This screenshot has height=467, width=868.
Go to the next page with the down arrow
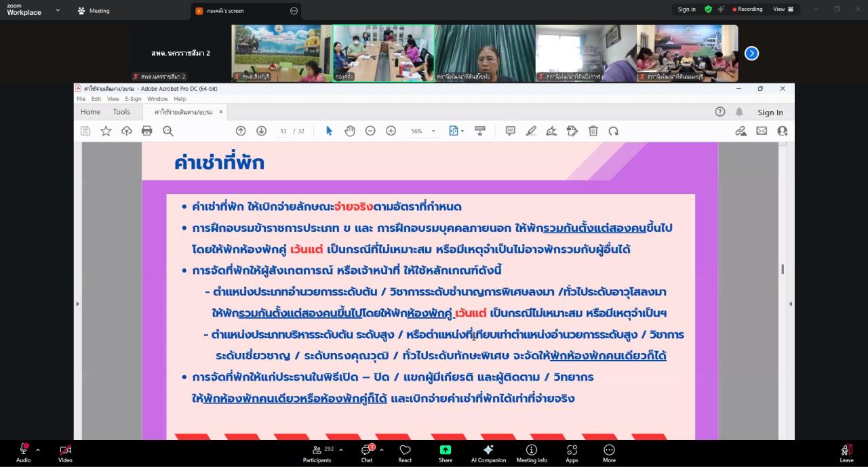pos(262,130)
